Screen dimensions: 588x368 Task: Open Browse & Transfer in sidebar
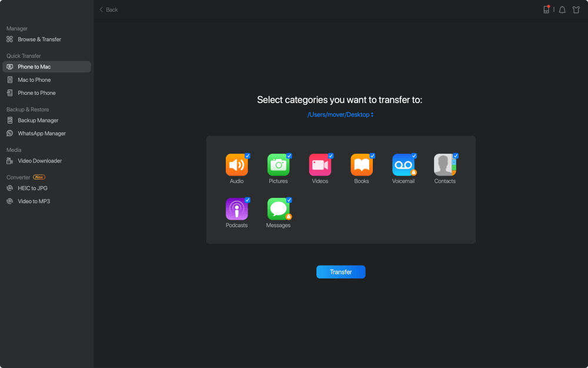(x=39, y=39)
